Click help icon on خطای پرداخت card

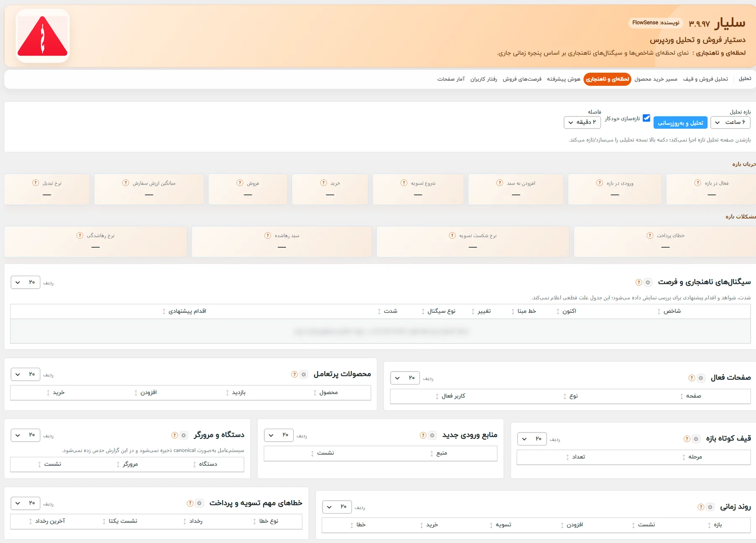650,235
